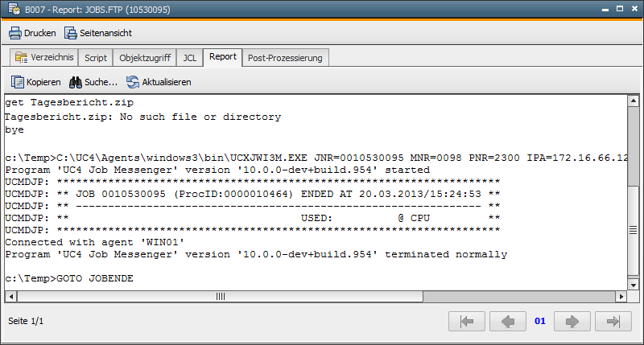The image size is (644, 345).
Task: Switch to the Verzeichnis tab
Action: (x=44, y=57)
